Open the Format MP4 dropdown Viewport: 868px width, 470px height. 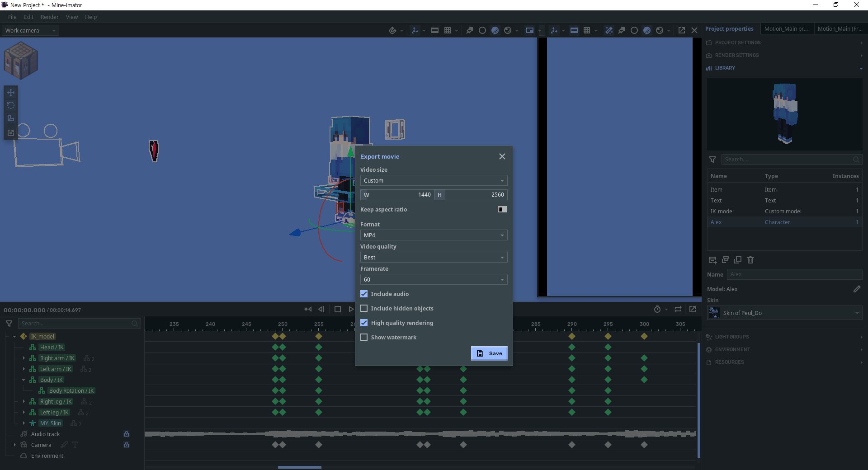(x=434, y=235)
